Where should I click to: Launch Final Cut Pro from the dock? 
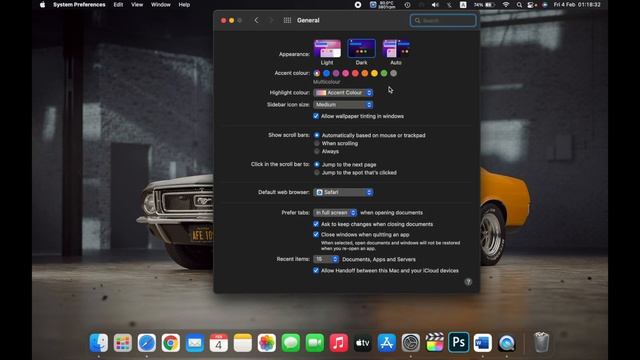[435, 342]
